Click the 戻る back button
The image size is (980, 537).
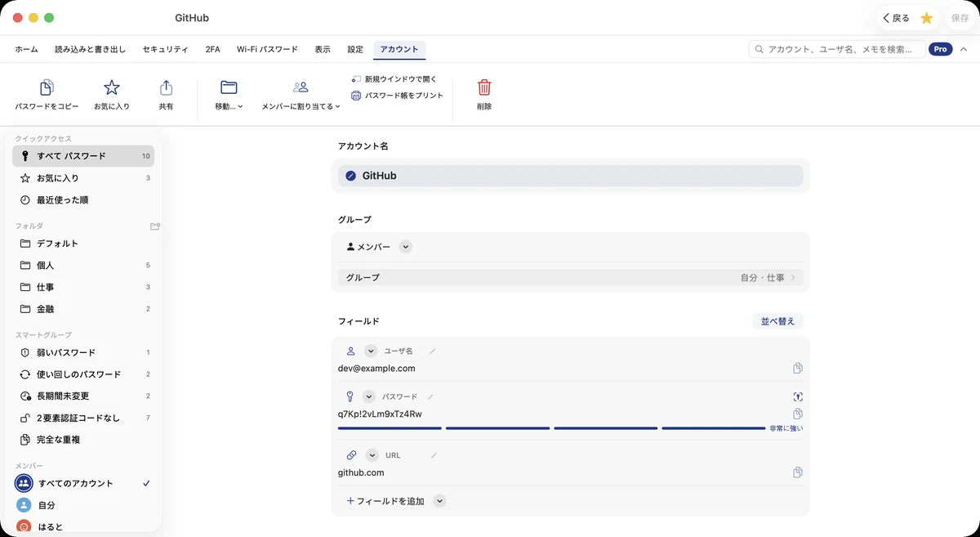[896, 18]
